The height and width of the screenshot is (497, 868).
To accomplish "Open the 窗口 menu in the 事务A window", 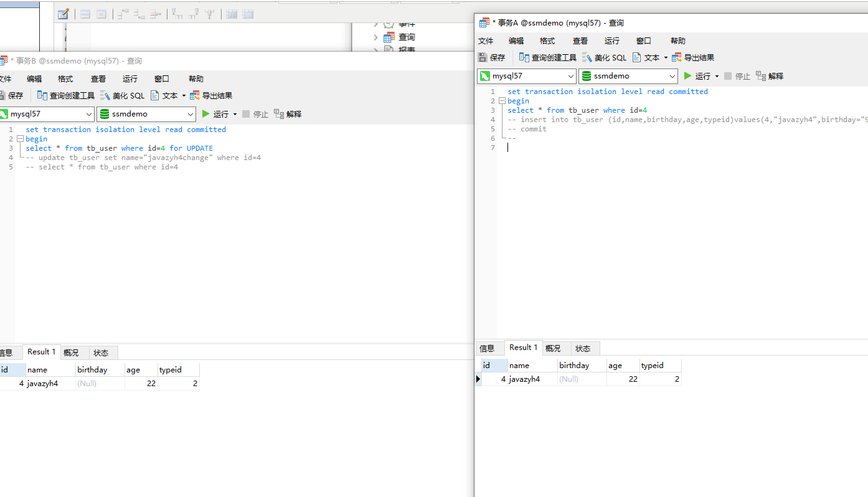I will [644, 40].
